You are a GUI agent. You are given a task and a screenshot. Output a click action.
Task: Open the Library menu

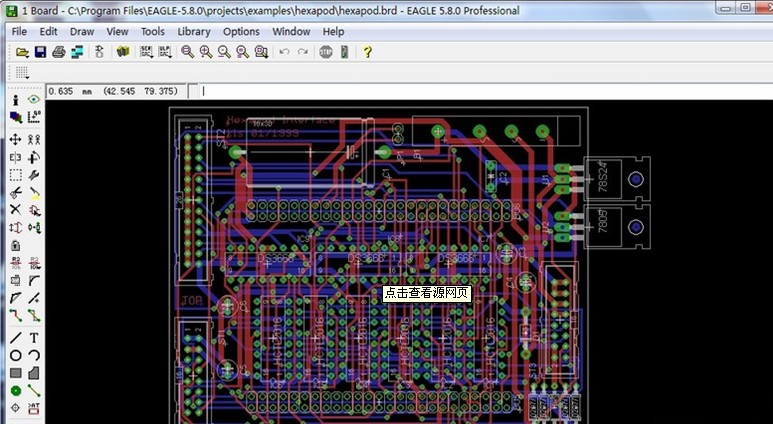194,31
